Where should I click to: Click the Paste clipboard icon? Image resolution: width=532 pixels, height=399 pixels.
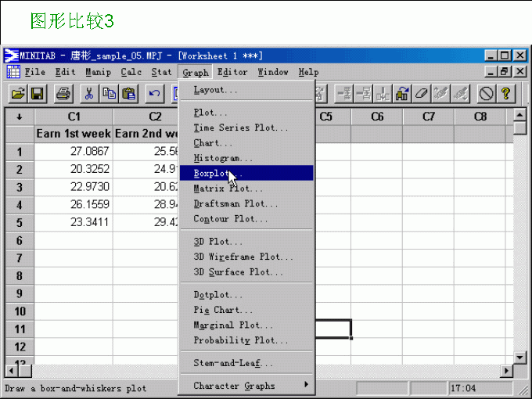point(129,94)
